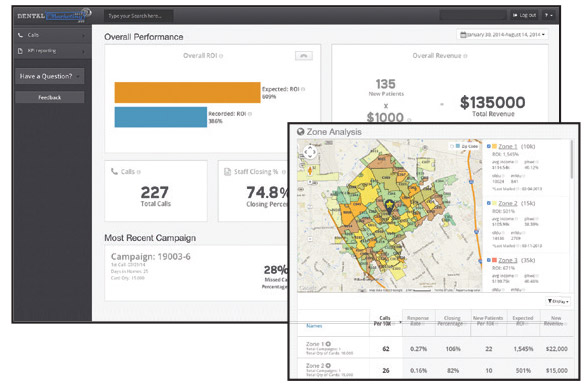The height and width of the screenshot is (391, 588).
Task: Click the info icon next to Calls card title
Action: (139, 172)
